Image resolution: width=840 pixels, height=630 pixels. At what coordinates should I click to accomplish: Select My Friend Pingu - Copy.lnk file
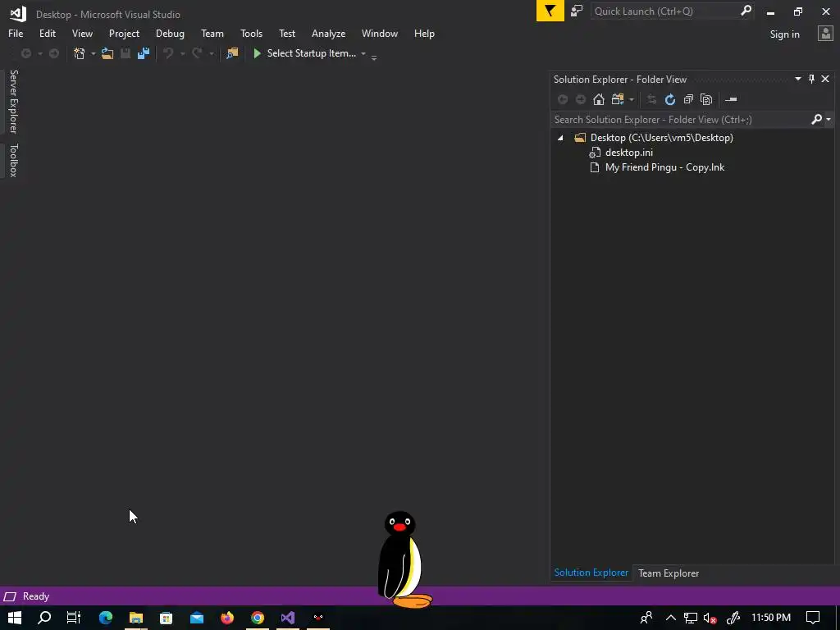664,167
